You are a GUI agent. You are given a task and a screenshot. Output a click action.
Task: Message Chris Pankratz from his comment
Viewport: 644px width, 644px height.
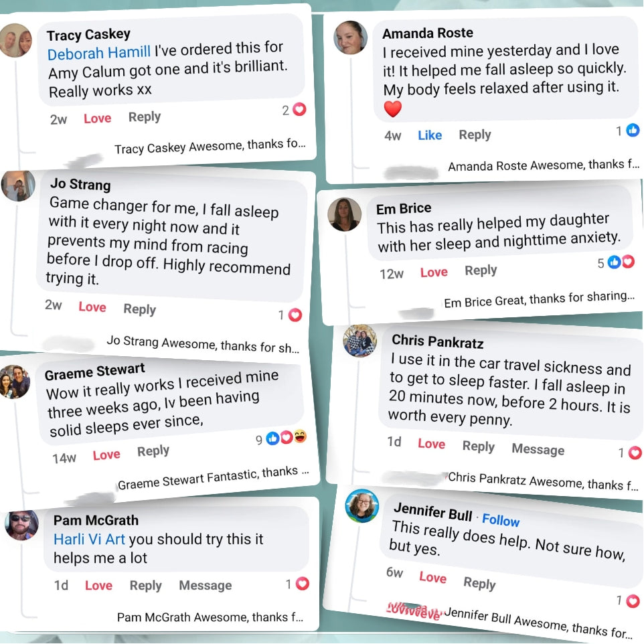coord(538,449)
